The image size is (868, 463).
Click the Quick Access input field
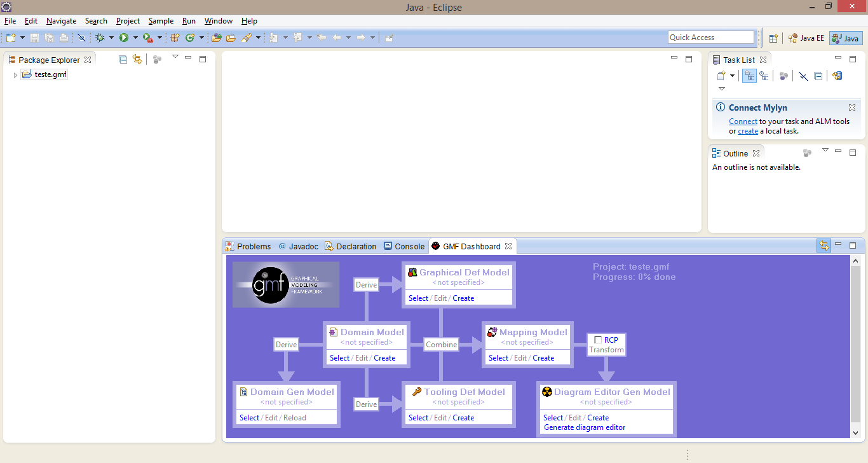click(x=711, y=38)
